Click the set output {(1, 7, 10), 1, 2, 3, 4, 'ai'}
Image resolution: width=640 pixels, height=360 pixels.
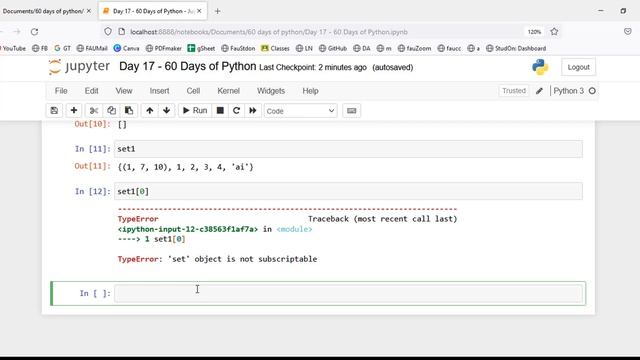(185, 167)
